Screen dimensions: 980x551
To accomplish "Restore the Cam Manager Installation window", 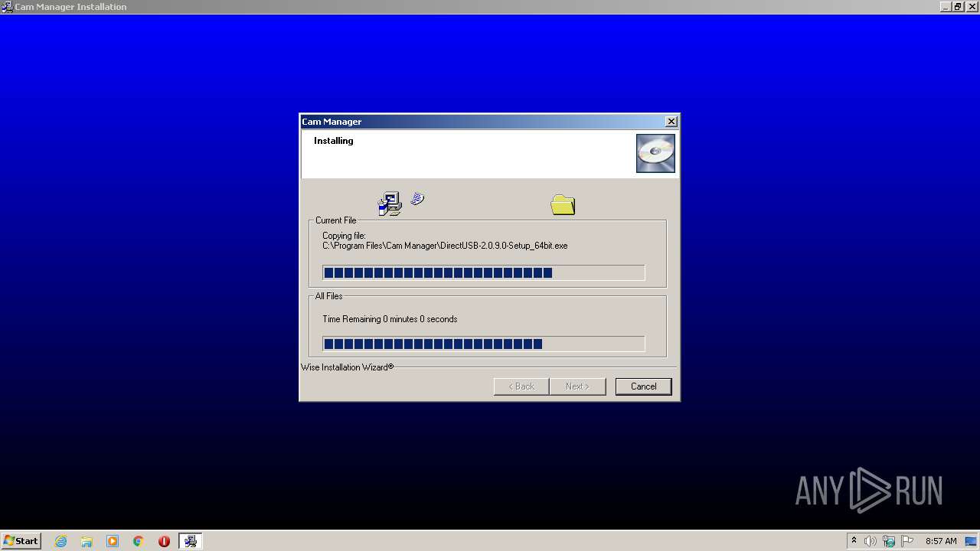I will 958,7.
